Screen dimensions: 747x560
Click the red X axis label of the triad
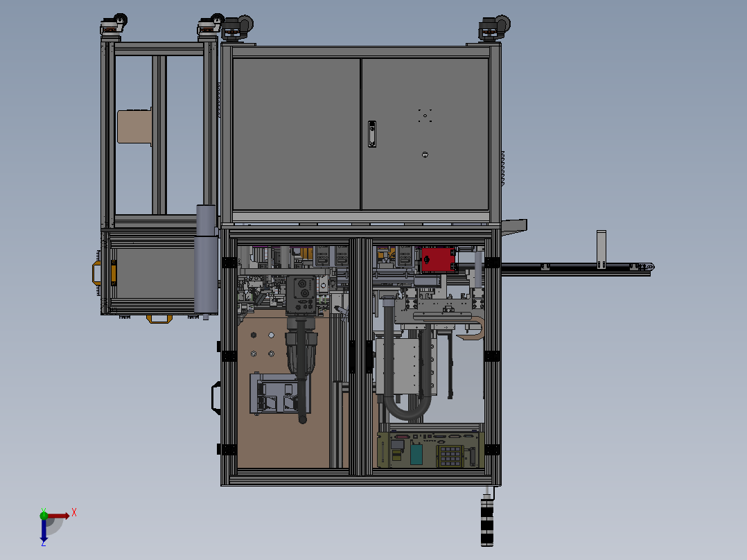click(x=74, y=513)
